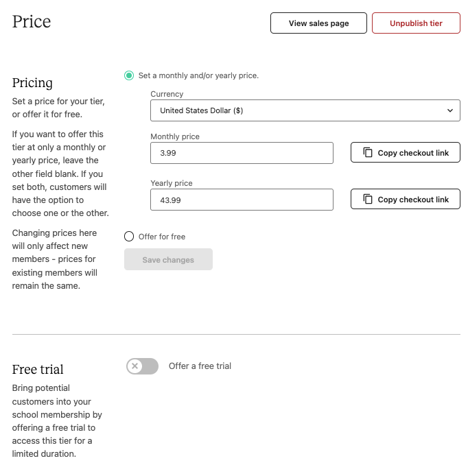Click the Unpublish tier button
Image resolution: width=468 pixels, height=476 pixels.
coord(416,23)
